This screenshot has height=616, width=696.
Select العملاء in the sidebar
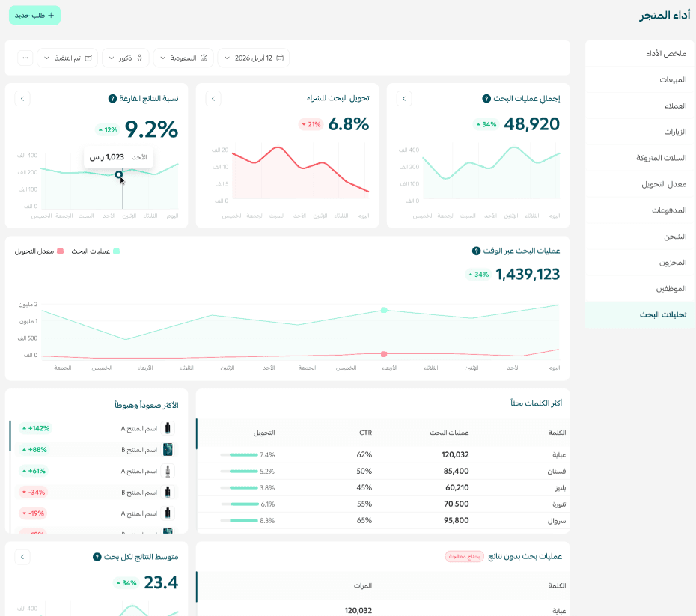pyautogui.click(x=640, y=106)
